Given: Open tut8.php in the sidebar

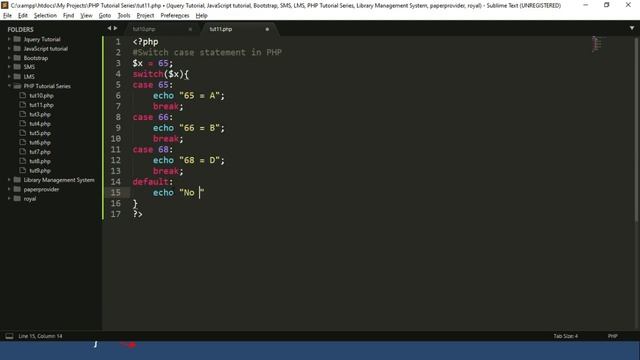Looking at the screenshot, I should click(40, 161).
